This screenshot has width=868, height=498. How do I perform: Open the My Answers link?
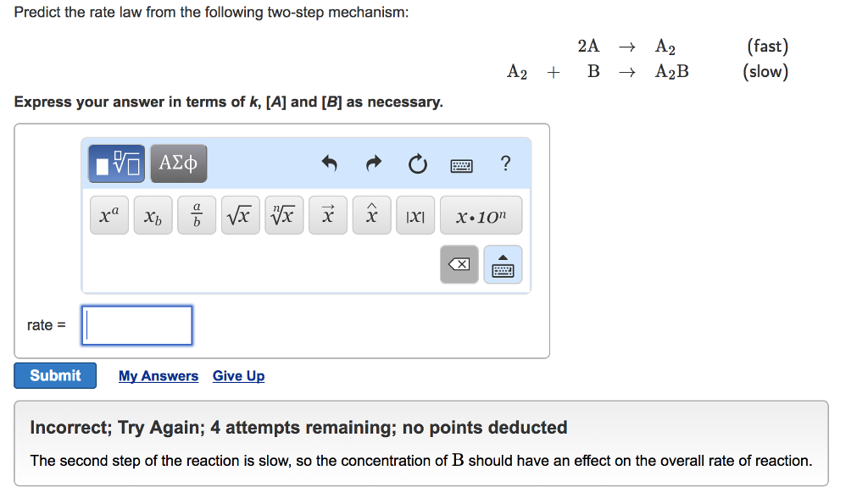coord(159,376)
